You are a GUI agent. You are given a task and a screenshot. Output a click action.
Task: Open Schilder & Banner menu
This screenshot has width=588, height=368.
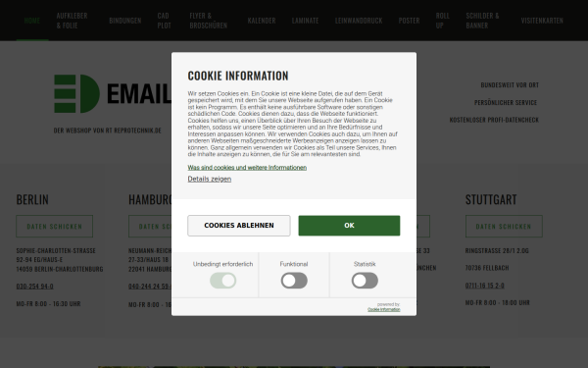coord(482,21)
